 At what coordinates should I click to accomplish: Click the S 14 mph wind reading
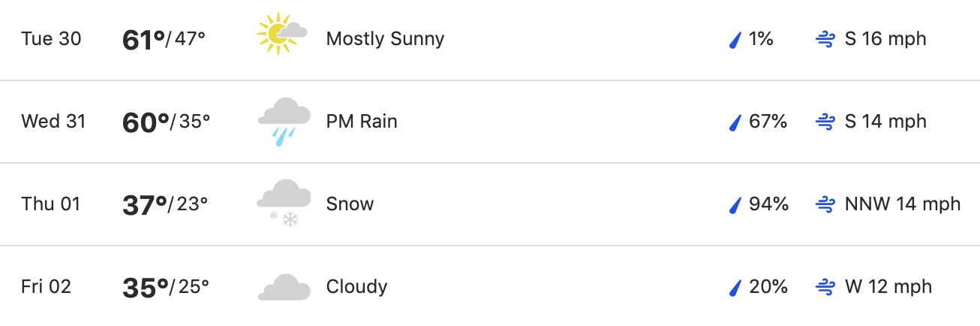coord(885,122)
